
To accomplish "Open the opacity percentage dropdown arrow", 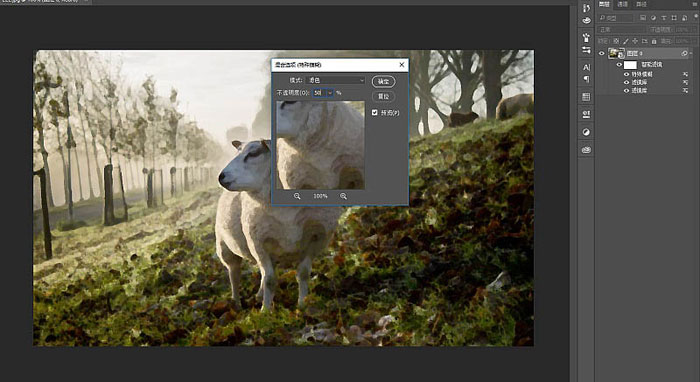I will pos(330,93).
